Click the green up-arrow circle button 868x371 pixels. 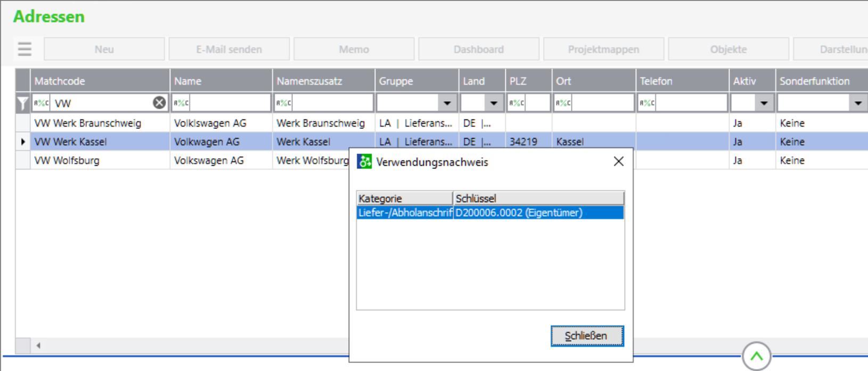point(756,356)
